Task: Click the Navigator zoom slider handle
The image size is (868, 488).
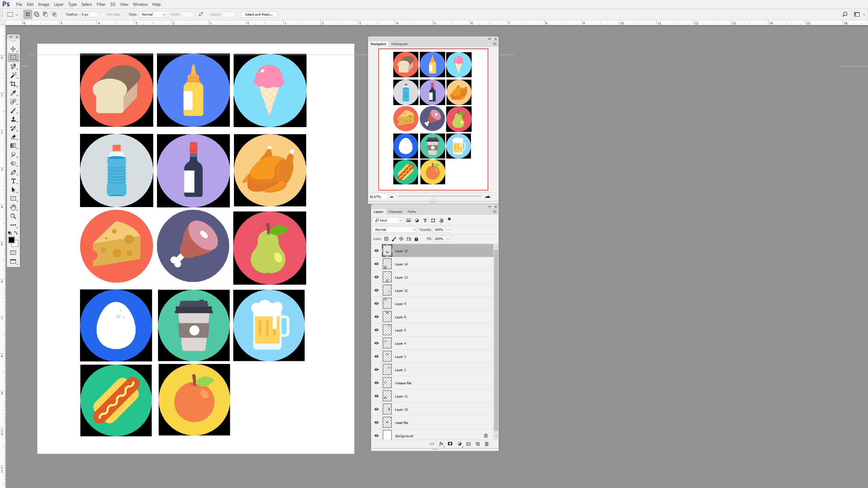Action: click(434, 198)
